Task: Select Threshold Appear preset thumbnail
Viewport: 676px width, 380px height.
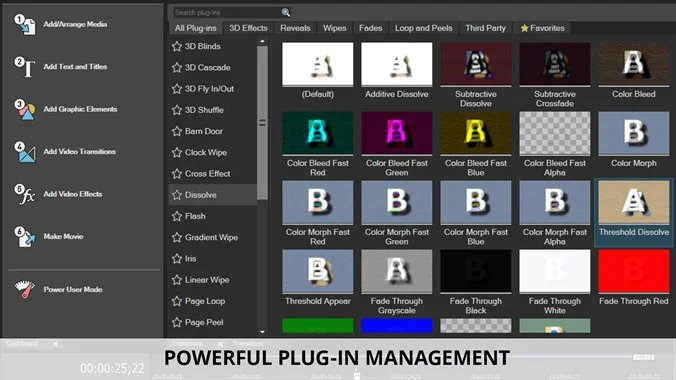Action: click(x=318, y=271)
